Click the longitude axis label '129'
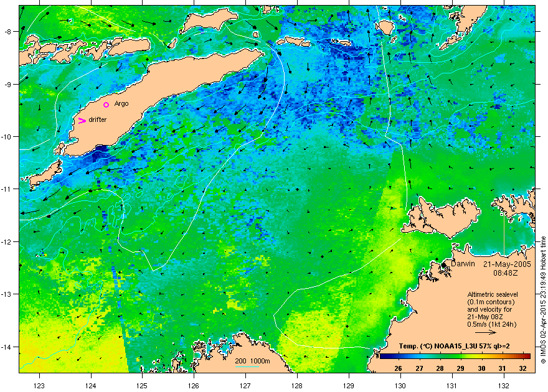548x392 pixels. (349, 386)
